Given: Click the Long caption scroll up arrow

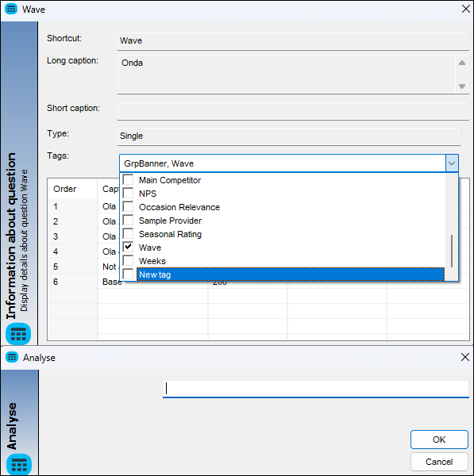Looking at the screenshot, I should [x=462, y=63].
